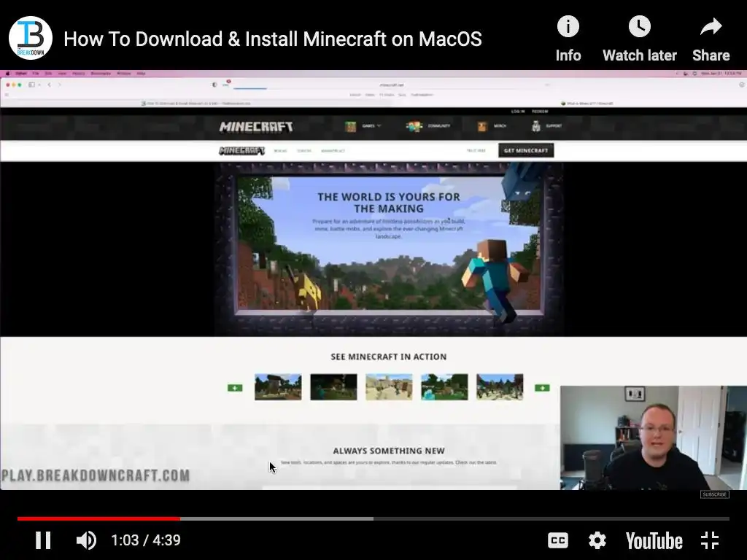The height and width of the screenshot is (560, 747).
Task: Click the GET MINECRAFT button
Action: 526,150
